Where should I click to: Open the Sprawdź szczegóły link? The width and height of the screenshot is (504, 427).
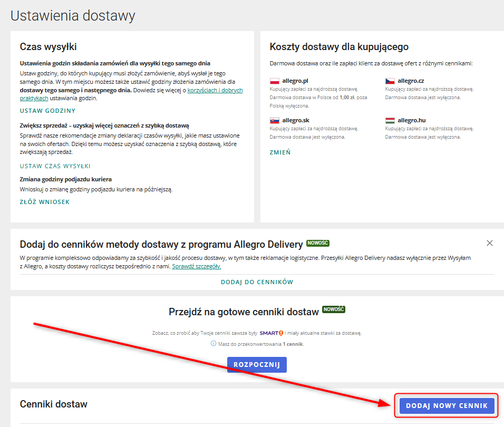pos(196,266)
